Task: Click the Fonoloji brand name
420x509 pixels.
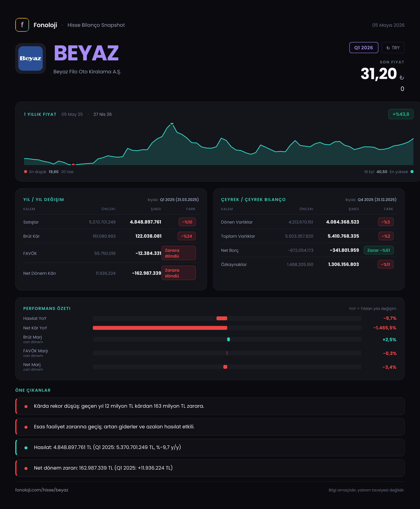Action: (45, 25)
